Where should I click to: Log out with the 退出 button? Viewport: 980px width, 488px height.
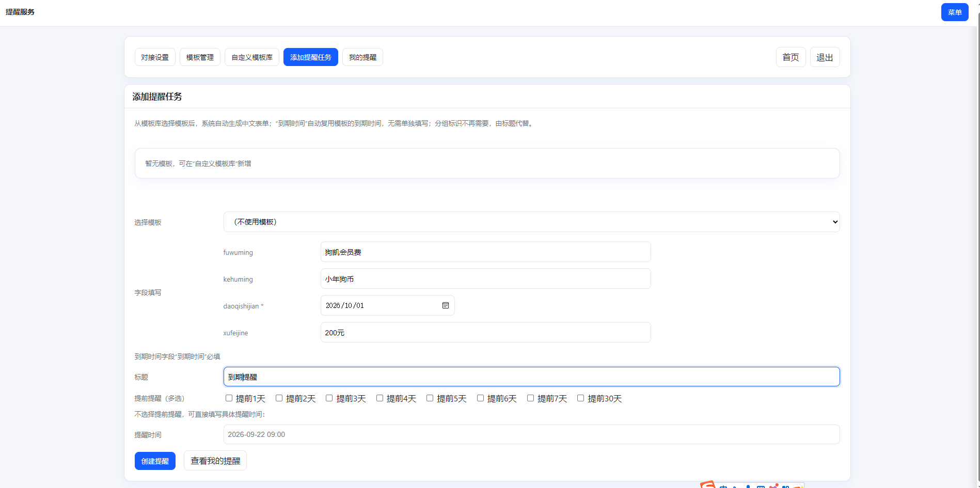pos(825,57)
